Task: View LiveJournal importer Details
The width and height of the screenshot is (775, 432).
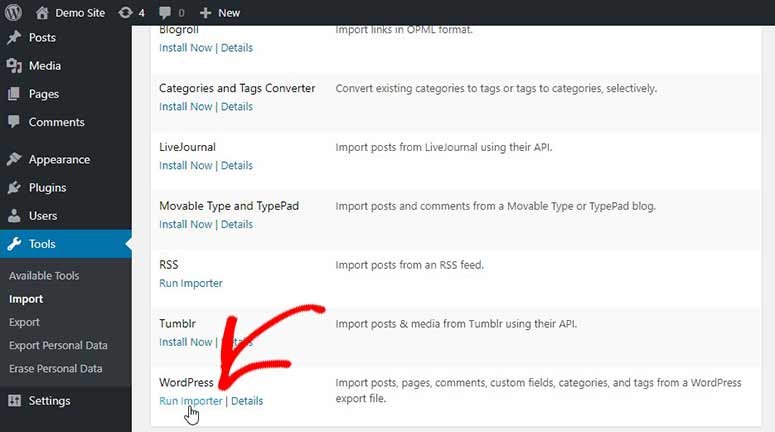Action: click(x=237, y=166)
